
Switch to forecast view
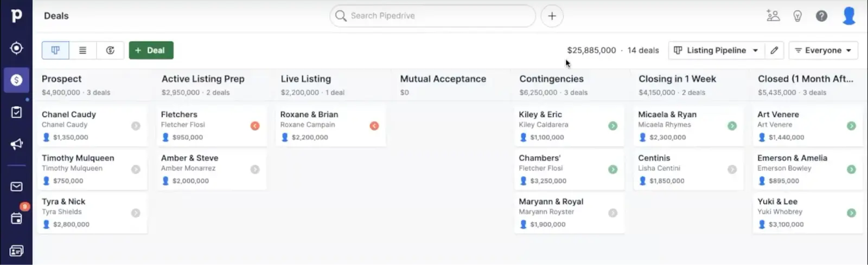[x=110, y=50]
